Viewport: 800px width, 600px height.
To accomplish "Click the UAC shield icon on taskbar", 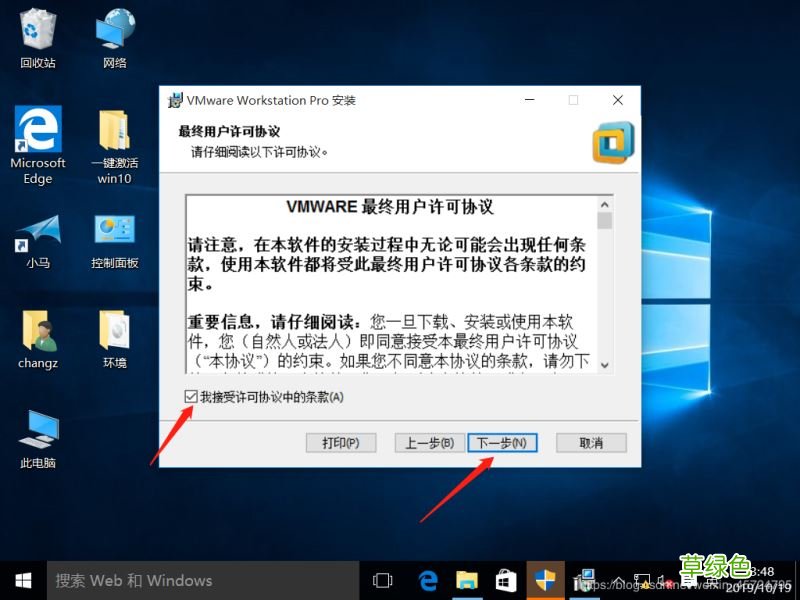I will (545, 581).
